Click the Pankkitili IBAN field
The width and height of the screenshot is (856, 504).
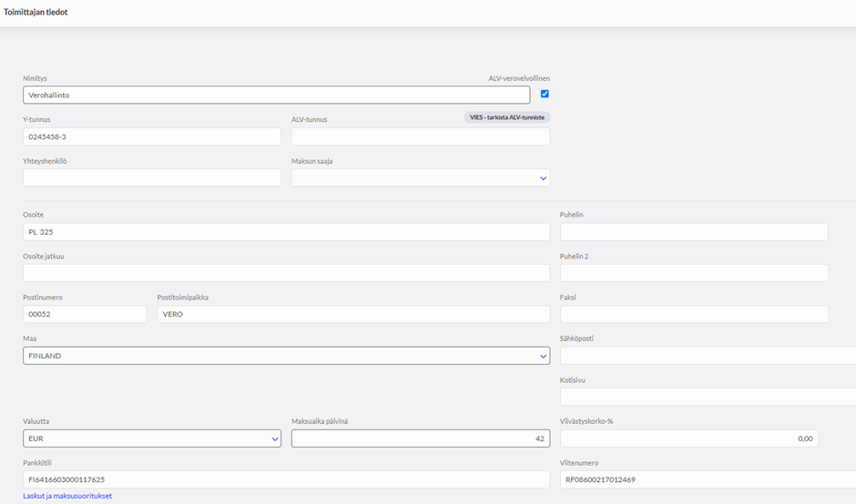pos(286,479)
